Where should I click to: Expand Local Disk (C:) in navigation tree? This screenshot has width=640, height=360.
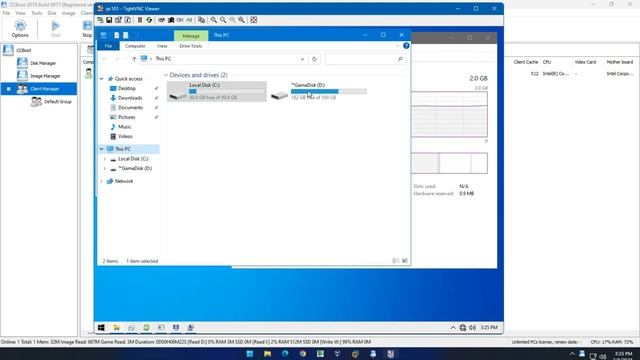pyautogui.click(x=105, y=159)
